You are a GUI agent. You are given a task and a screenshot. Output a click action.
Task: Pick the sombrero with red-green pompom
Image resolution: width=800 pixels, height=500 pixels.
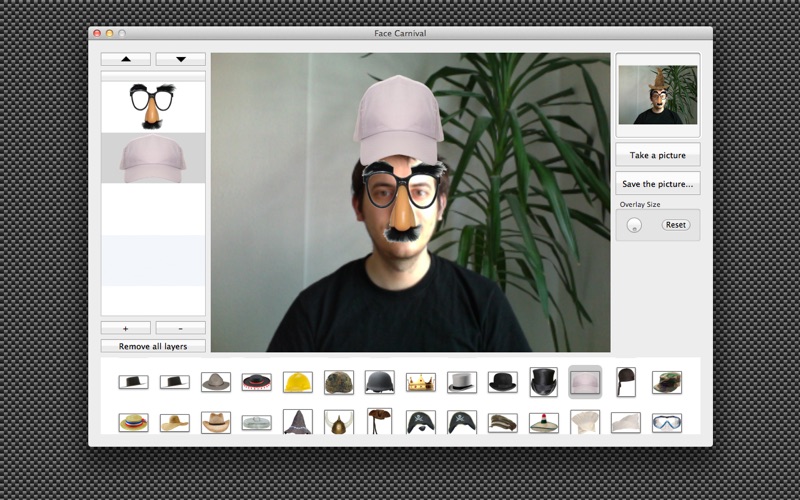[543, 422]
